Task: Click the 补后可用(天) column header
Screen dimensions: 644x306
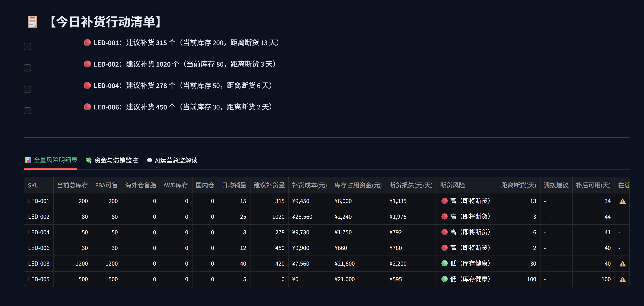Action: pos(593,185)
